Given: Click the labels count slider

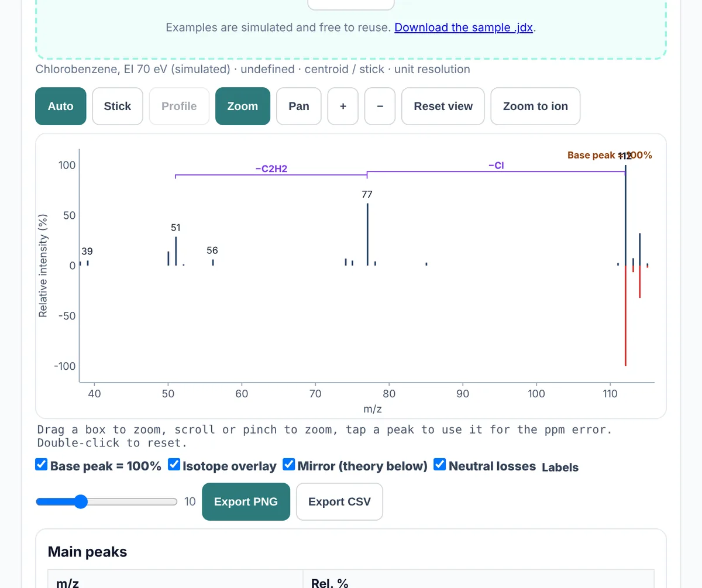Looking at the screenshot, I should (x=106, y=501).
